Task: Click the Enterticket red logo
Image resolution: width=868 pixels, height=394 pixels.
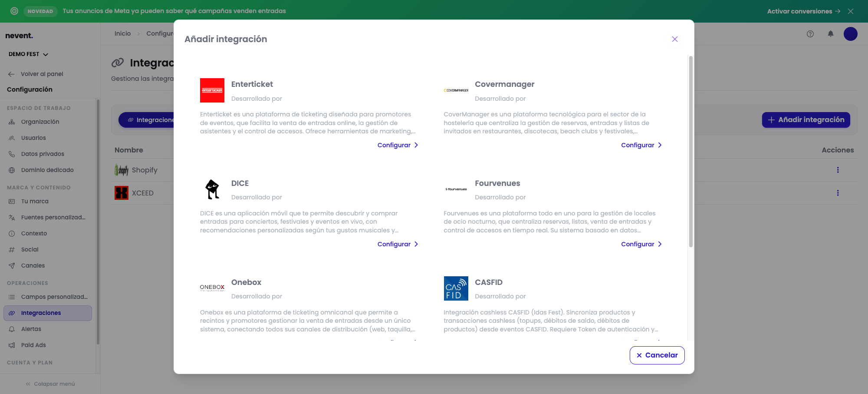Action: click(x=212, y=90)
